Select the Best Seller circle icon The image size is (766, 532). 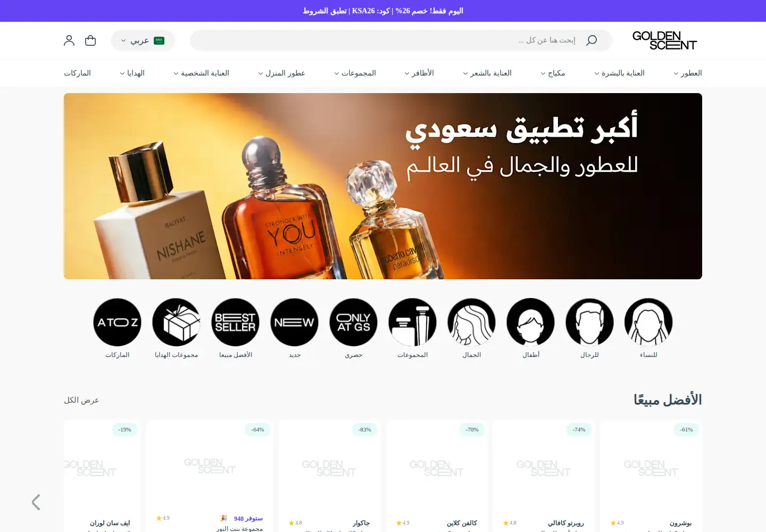[235, 322]
